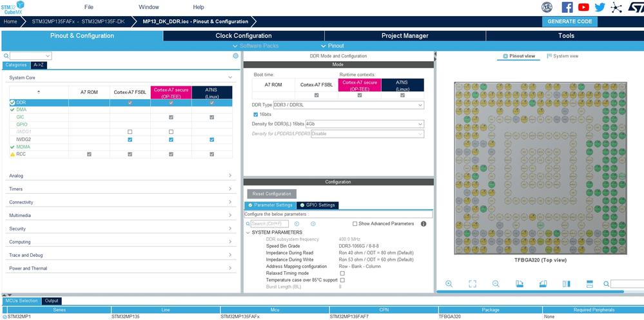Toggle IWDG2 Cortex-A7 secure checkbox

point(171,140)
